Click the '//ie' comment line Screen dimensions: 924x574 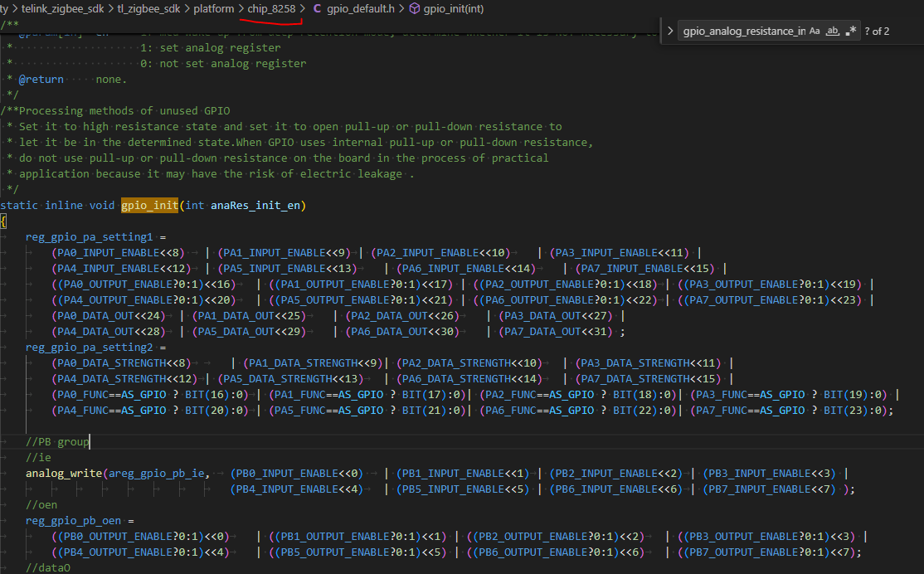coord(38,458)
